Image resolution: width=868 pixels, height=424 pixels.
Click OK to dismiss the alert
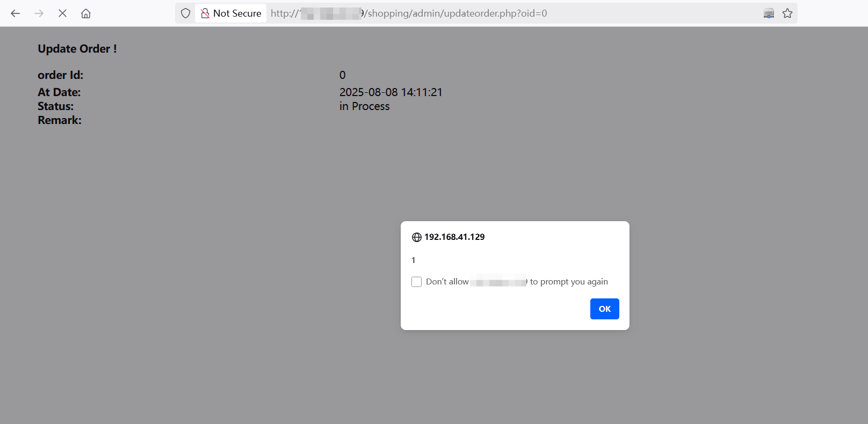605,309
